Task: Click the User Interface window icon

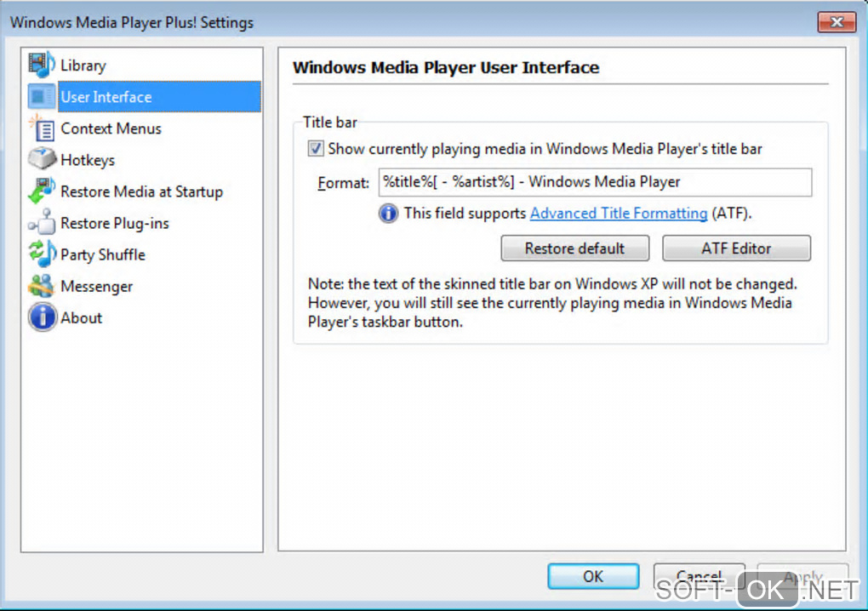Action: [42, 97]
